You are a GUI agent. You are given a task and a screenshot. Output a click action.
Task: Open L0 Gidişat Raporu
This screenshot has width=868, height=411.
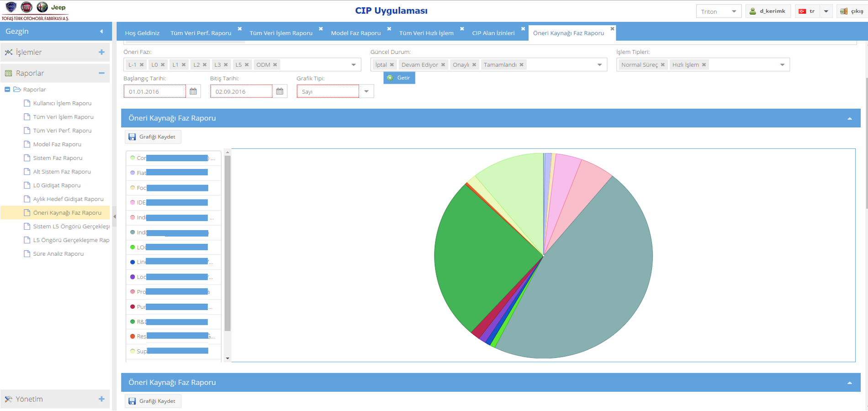[x=57, y=185]
